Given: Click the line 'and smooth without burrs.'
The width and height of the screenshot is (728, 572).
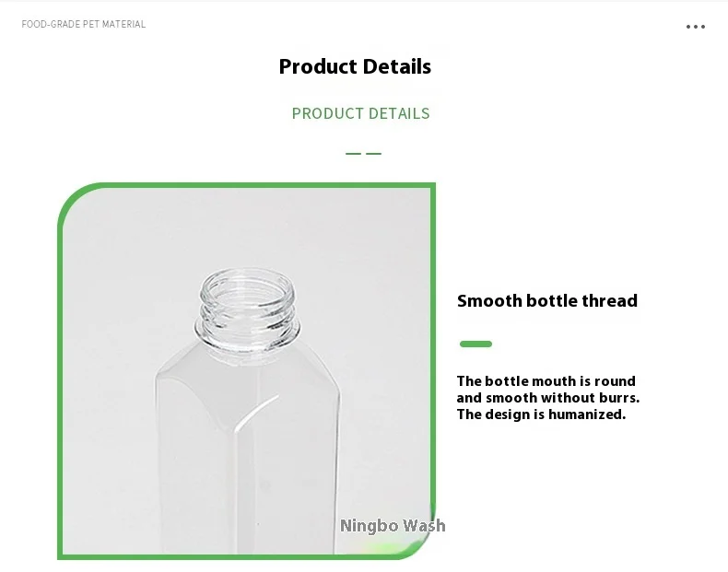Looking at the screenshot, I should [547, 398].
